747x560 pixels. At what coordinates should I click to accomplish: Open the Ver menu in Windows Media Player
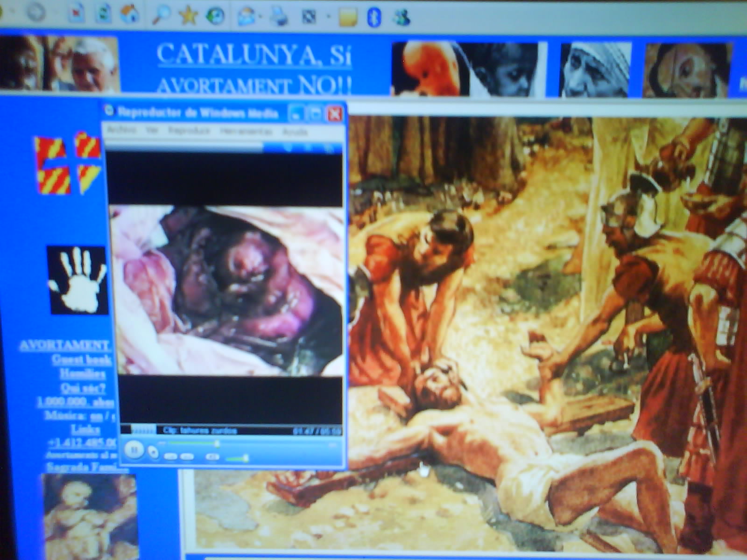point(152,131)
